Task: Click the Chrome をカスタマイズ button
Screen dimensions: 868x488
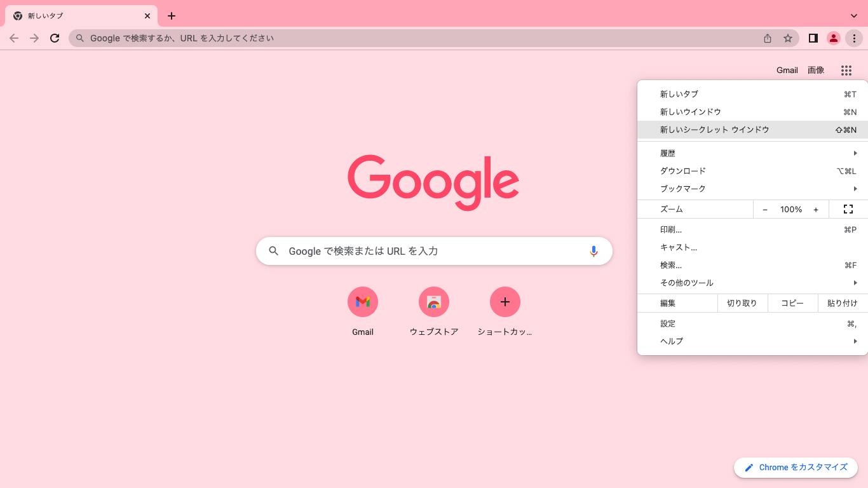Action: (x=796, y=468)
